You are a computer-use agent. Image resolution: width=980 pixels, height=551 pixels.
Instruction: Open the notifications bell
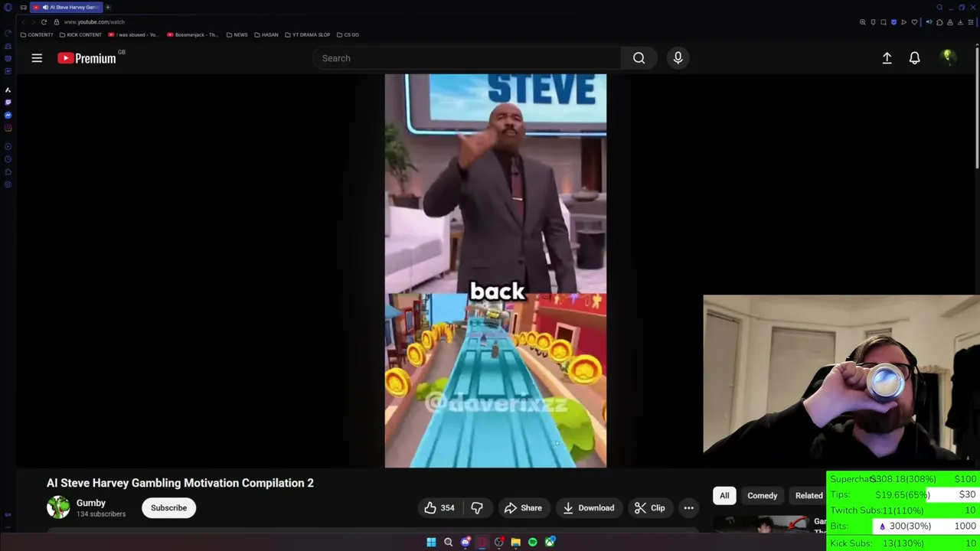[914, 58]
